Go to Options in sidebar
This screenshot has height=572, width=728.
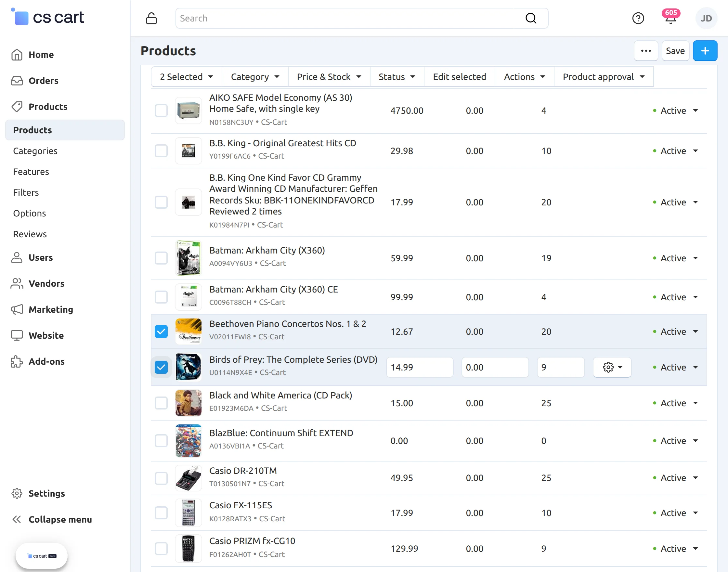coord(30,213)
